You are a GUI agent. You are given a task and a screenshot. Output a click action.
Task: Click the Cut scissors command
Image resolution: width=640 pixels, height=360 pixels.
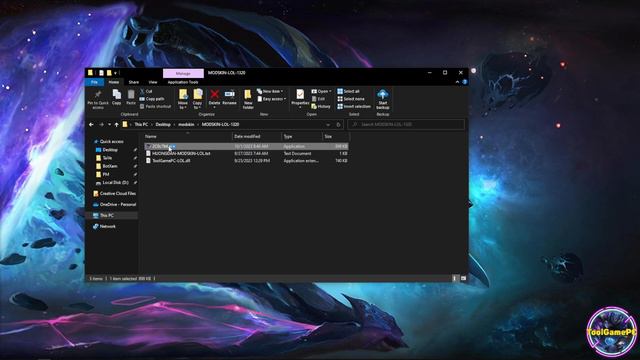[x=146, y=91]
